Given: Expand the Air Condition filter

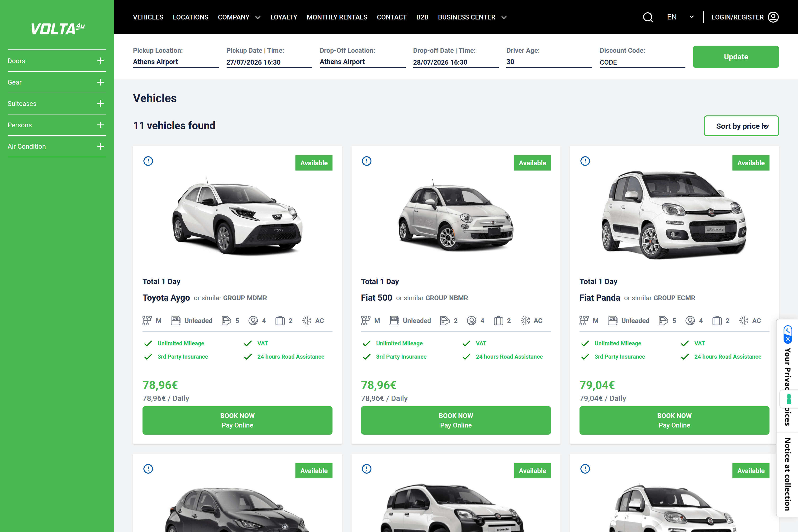Looking at the screenshot, I should tap(57, 147).
